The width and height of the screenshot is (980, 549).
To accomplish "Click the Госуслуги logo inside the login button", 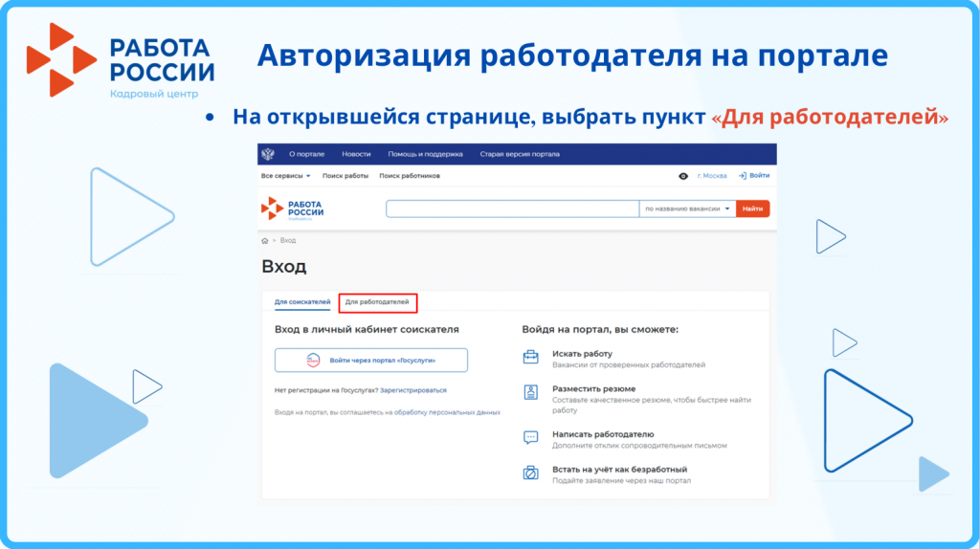I will pyautogui.click(x=314, y=360).
